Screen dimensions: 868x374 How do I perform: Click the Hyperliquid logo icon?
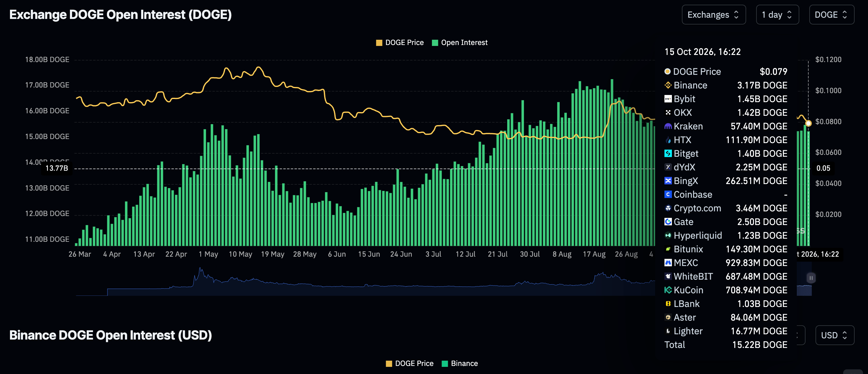(x=668, y=235)
